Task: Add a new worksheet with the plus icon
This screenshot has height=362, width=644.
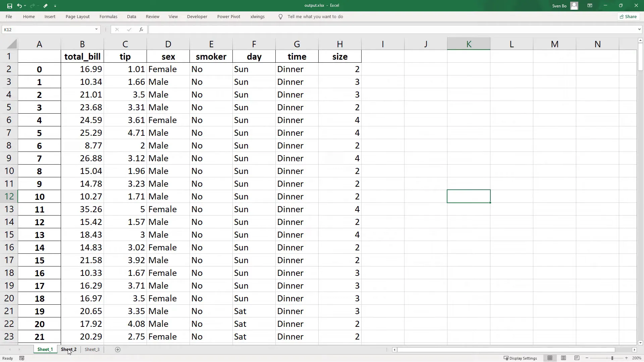Action: [117, 350]
